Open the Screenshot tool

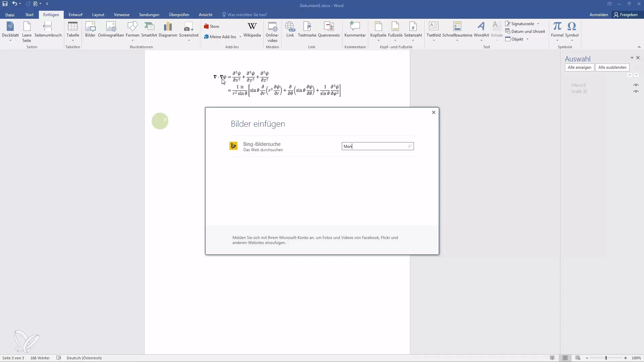[x=189, y=31]
